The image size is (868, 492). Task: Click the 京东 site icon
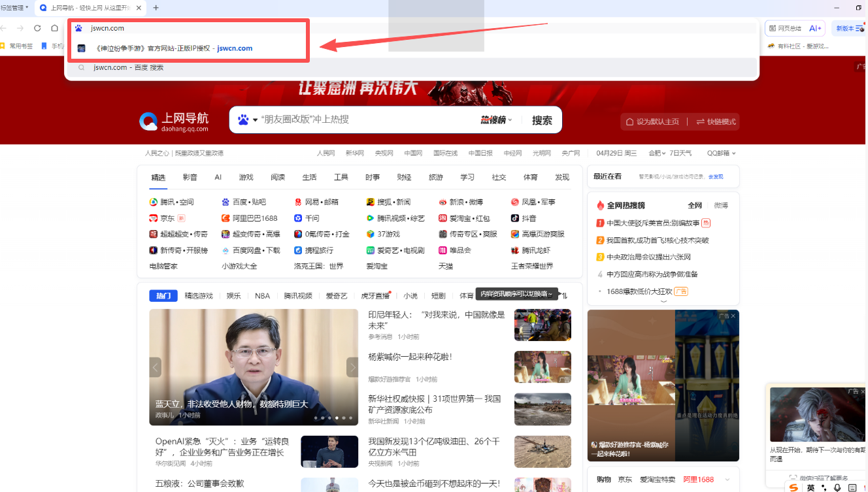tap(154, 218)
